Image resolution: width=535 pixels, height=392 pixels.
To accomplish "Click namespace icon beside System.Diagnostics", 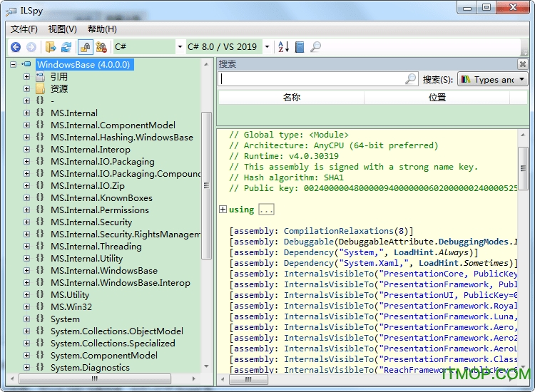I will (x=40, y=367).
